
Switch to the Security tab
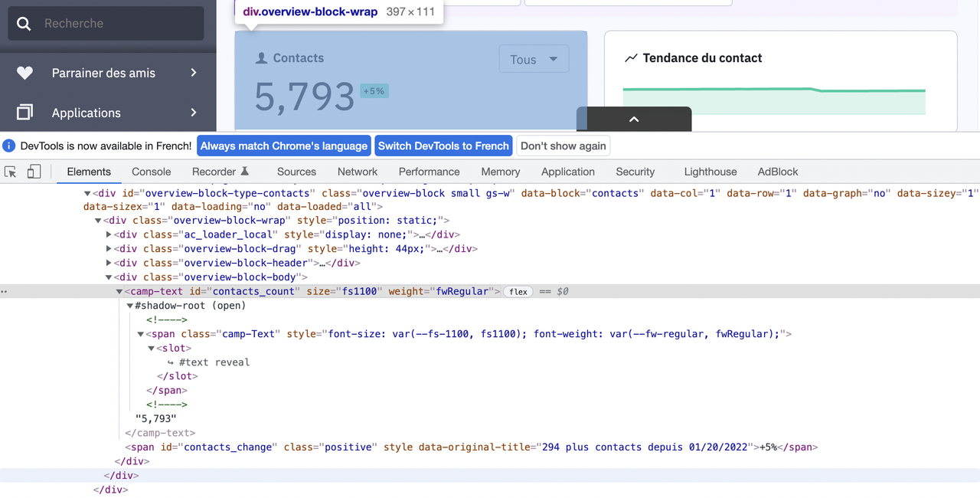tap(635, 172)
